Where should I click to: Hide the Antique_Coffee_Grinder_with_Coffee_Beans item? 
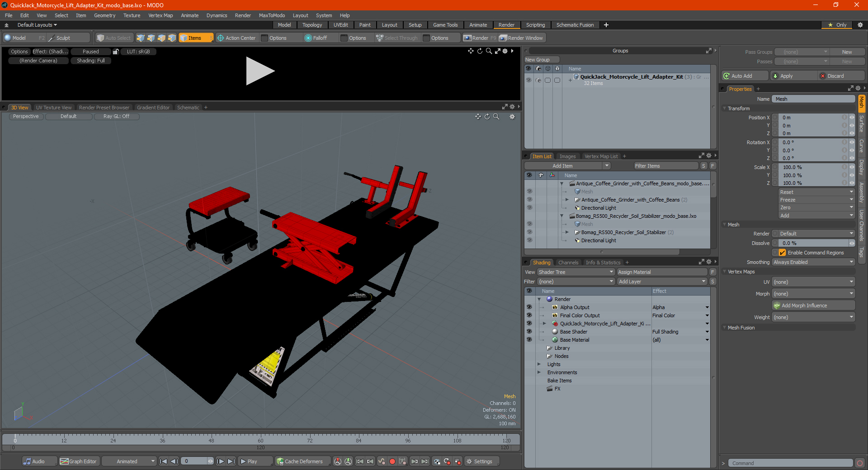tap(529, 200)
